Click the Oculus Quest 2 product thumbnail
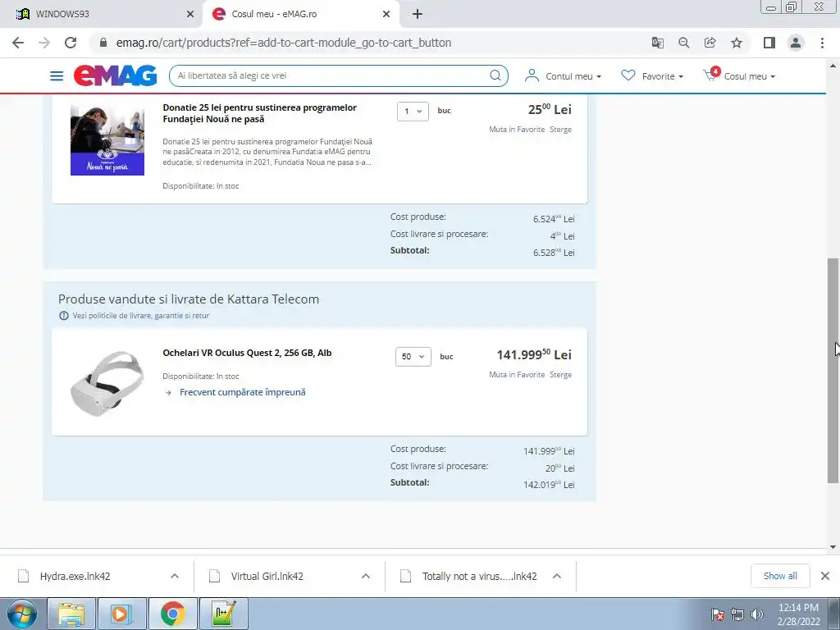The width and height of the screenshot is (840, 630). [x=107, y=382]
